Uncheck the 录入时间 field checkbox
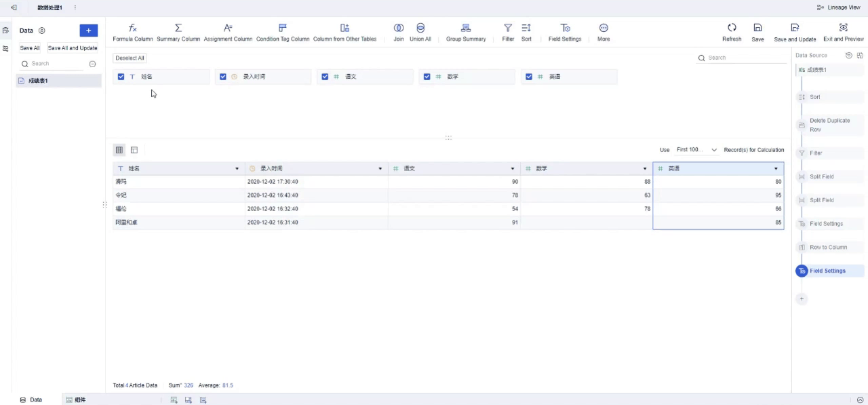868x405 pixels. click(223, 77)
